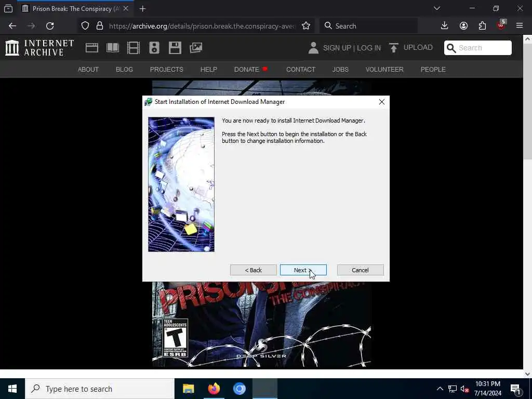The width and height of the screenshot is (532, 399).
Task: Open the Texts book icon
Action: 113,48
